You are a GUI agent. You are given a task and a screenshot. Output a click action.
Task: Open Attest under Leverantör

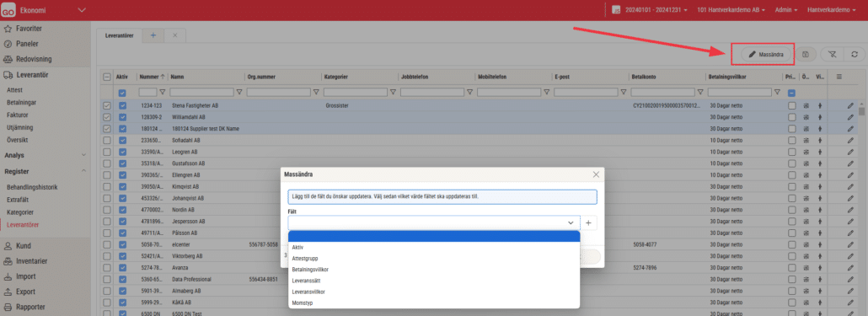point(14,89)
